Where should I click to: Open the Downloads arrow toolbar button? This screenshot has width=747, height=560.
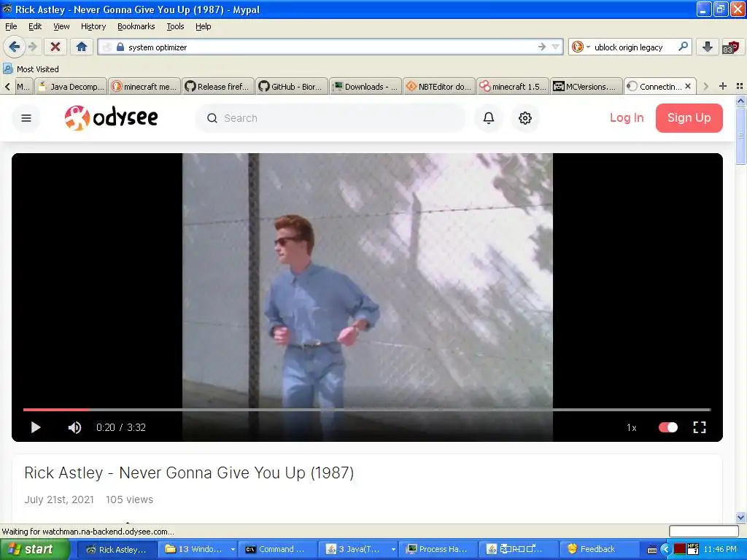pyautogui.click(x=708, y=47)
